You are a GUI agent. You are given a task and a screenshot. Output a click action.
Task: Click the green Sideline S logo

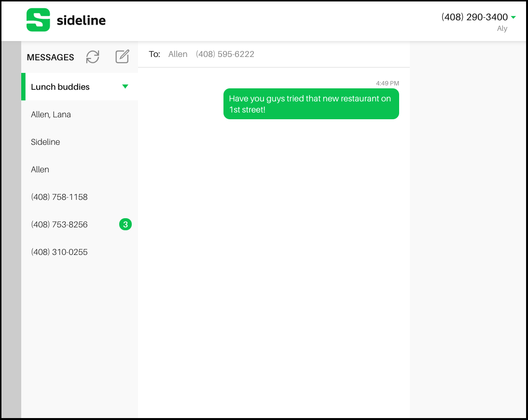pos(38,20)
